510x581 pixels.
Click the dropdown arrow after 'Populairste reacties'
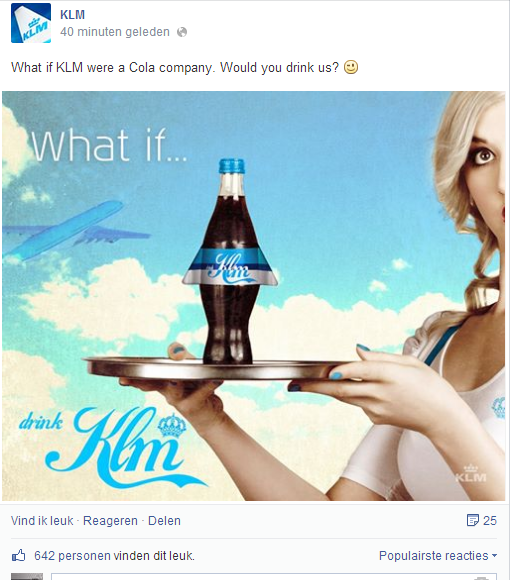pos(494,556)
